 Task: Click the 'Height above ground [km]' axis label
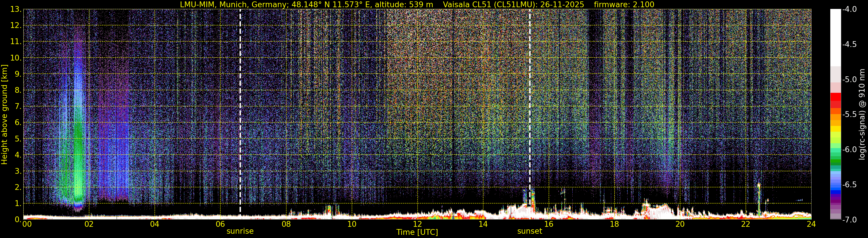(4, 115)
